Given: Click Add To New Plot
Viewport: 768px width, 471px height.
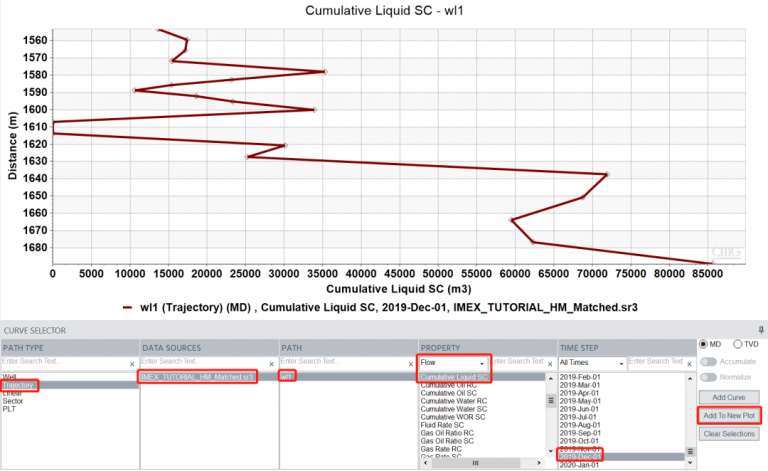Looking at the screenshot, I should (728, 415).
